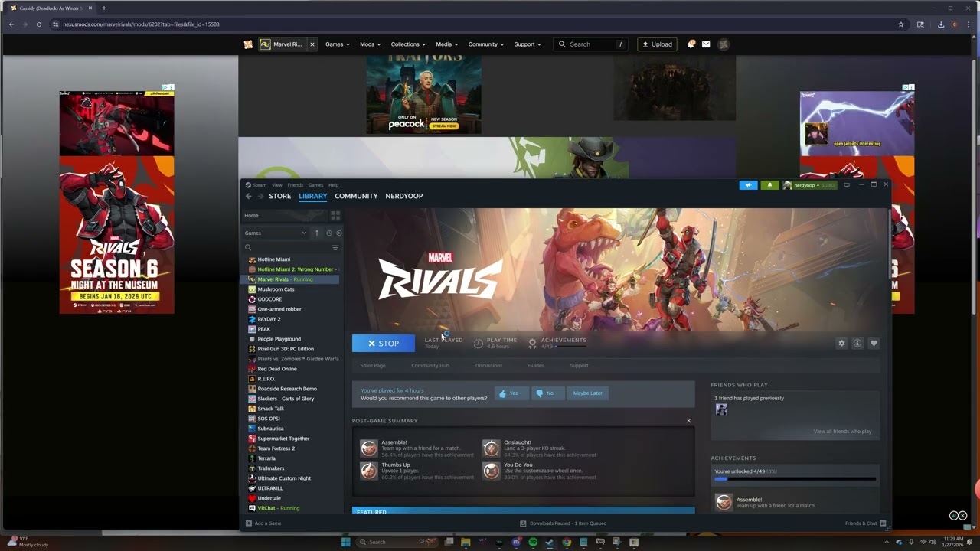
Task: Click the Nexus Mods Upload button
Action: (x=657, y=44)
